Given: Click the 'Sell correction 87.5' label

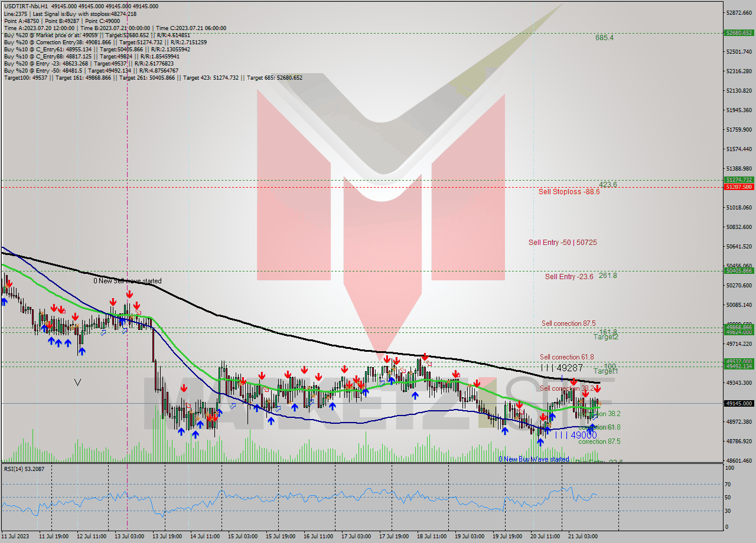Looking at the screenshot, I should click(568, 323).
